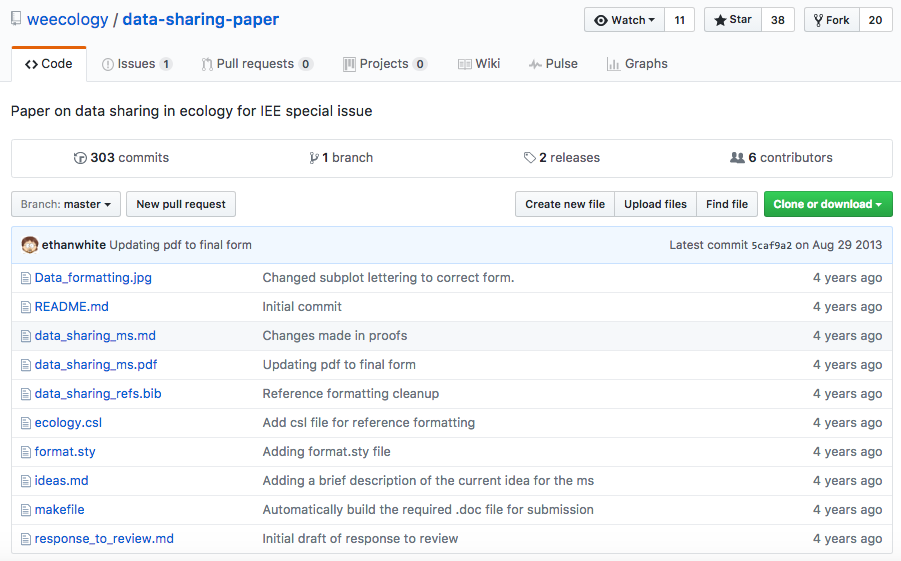Expand the Branch: master selector
Image resolution: width=901 pixels, height=561 pixels.
tap(66, 204)
